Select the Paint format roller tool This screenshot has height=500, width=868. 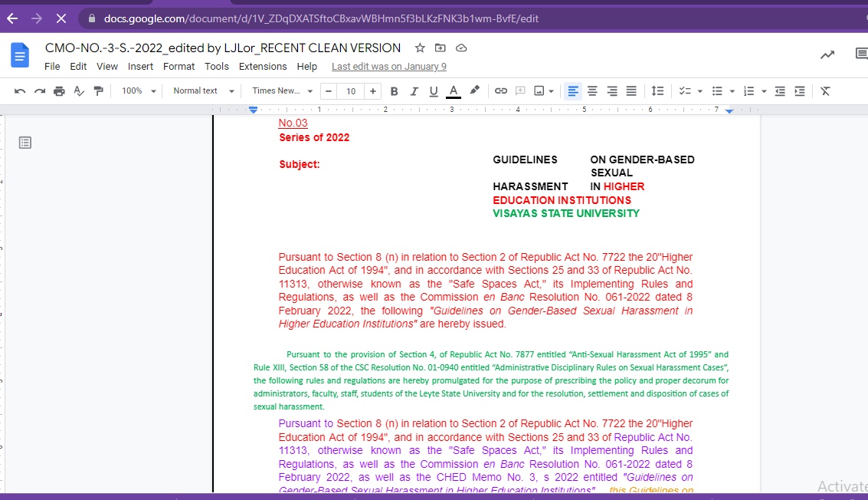98,91
